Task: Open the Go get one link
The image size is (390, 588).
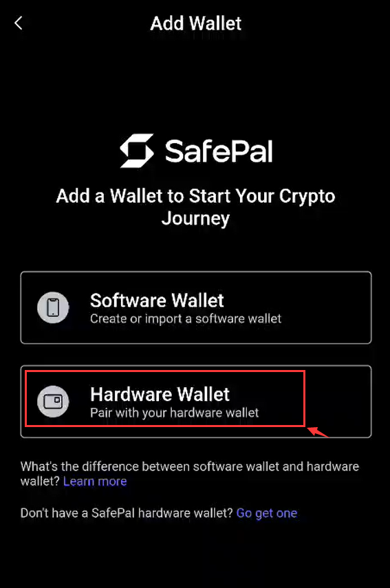Action: (x=267, y=512)
